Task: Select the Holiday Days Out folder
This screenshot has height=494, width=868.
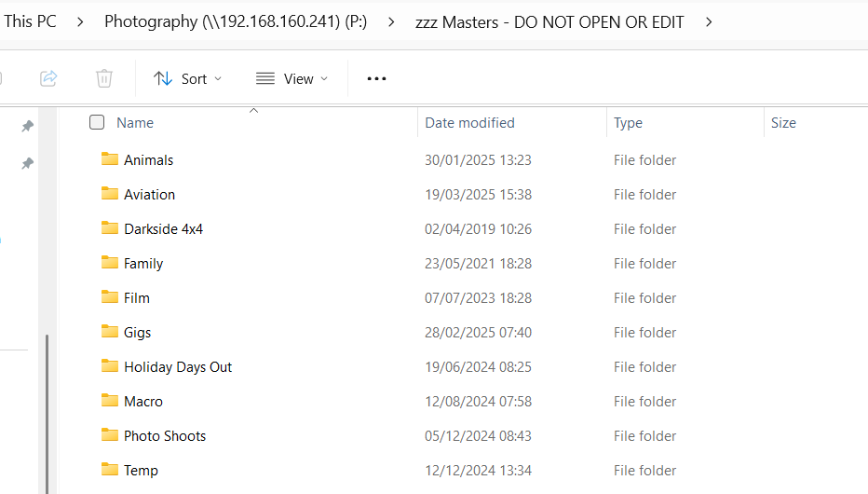Action: [x=178, y=366]
